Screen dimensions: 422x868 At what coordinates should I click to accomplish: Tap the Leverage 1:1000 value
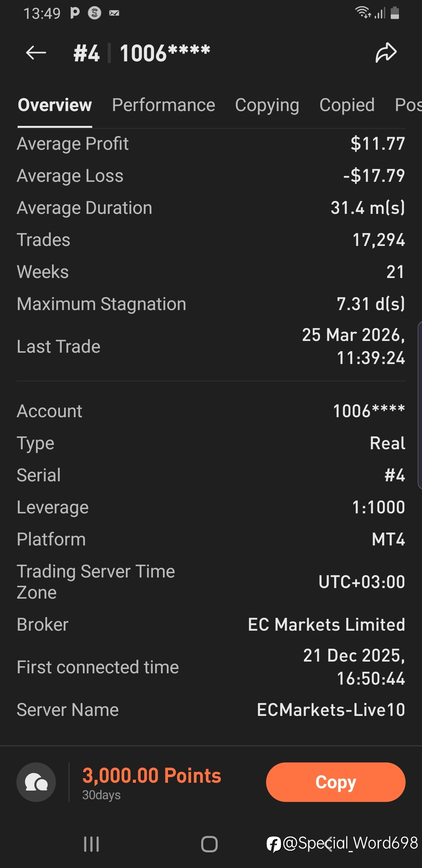[378, 508]
